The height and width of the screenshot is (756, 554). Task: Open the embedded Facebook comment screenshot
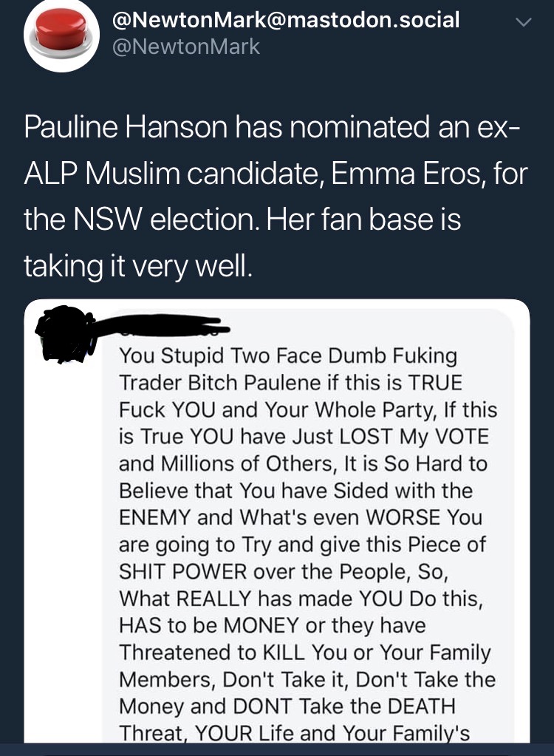coord(277,521)
